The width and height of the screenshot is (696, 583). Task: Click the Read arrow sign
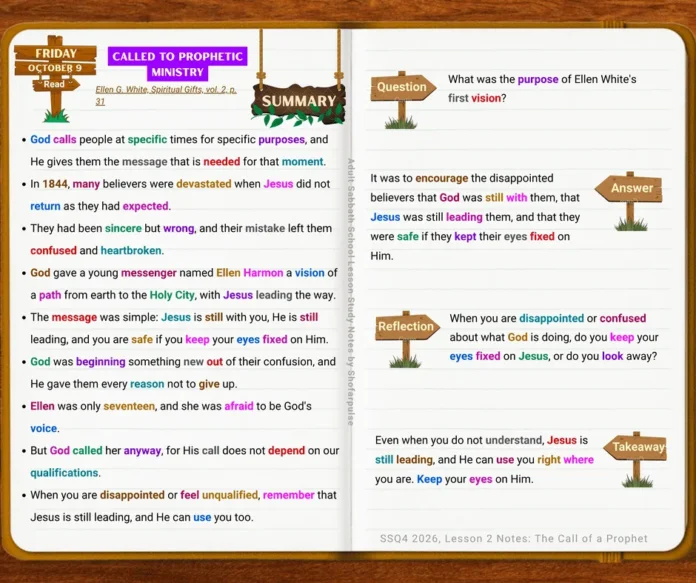tap(56, 84)
